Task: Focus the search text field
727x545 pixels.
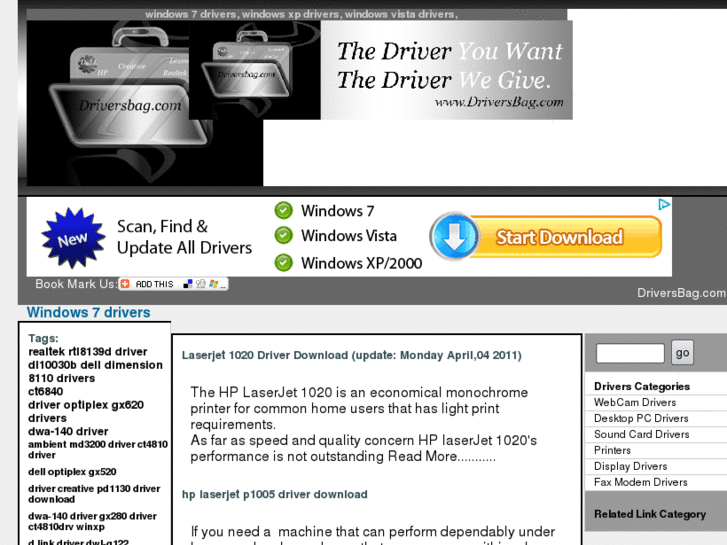Action: pos(630,353)
